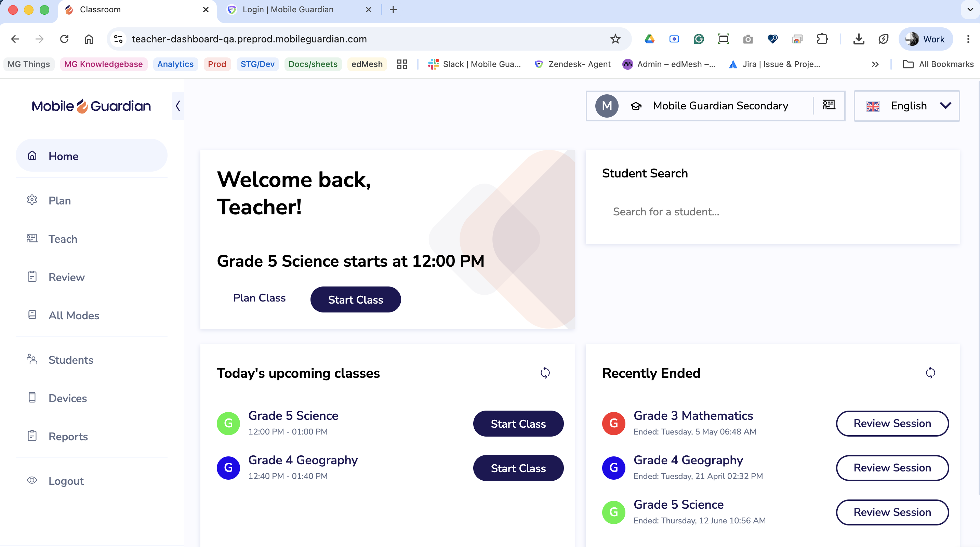Open the browser downloads icon
Image resolution: width=980 pixels, height=547 pixels.
(x=859, y=39)
